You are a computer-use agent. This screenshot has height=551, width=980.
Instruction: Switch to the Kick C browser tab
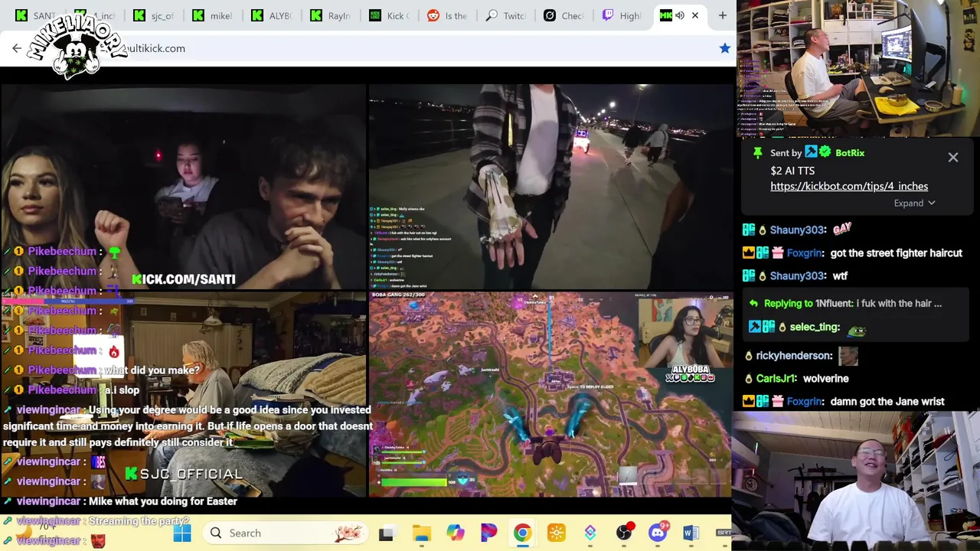point(391,15)
